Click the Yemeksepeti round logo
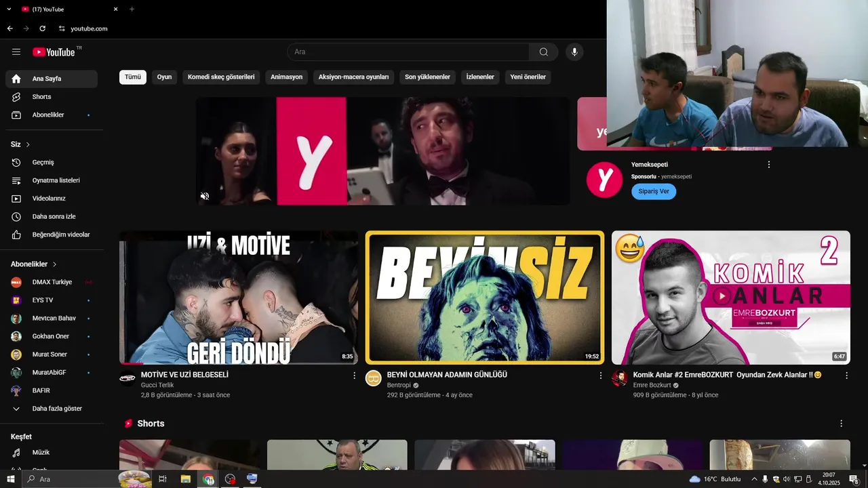 [x=604, y=180]
